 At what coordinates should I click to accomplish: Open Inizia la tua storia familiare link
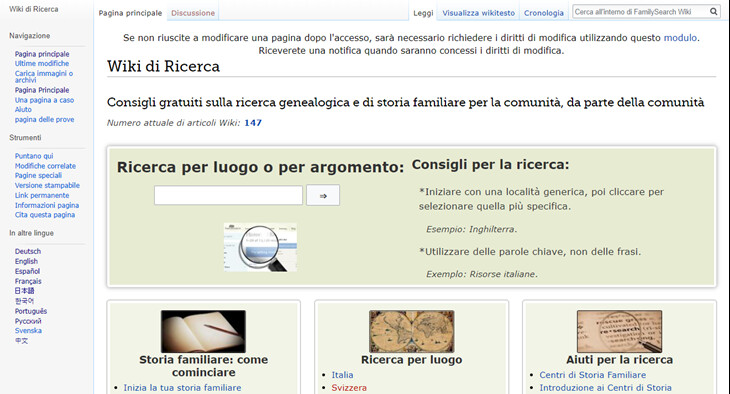point(182,387)
